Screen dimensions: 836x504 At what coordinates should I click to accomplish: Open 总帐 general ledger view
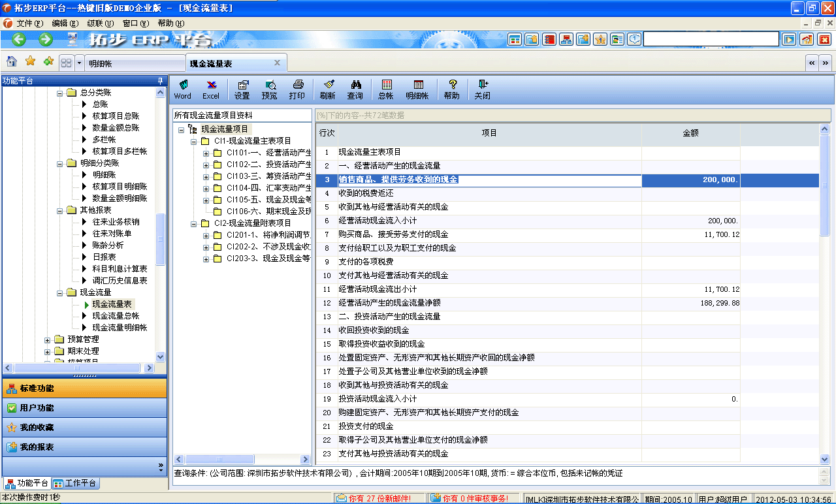click(x=386, y=89)
